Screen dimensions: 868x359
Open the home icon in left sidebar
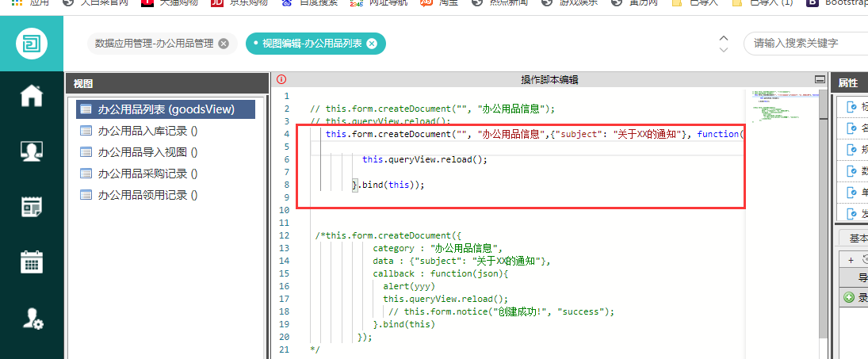(32, 96)
